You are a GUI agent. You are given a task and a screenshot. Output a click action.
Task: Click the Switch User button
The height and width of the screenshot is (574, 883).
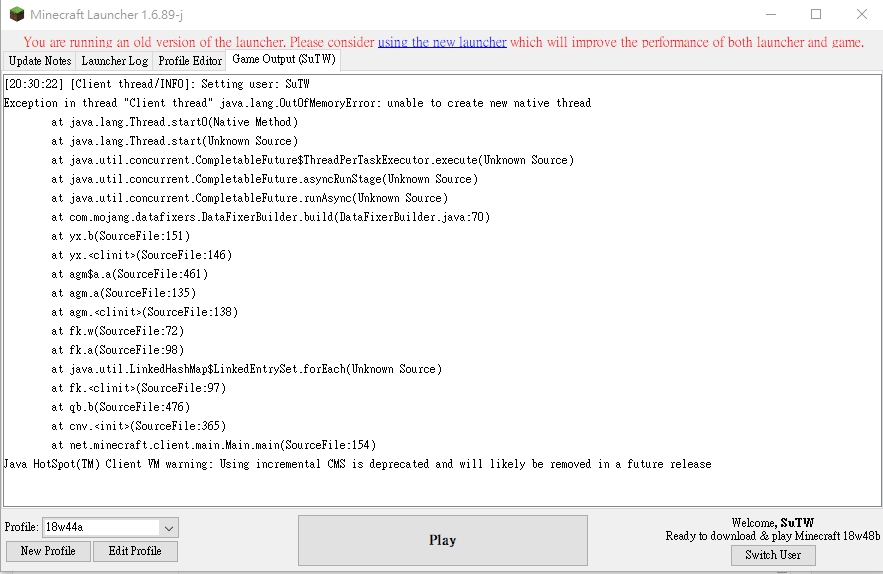coord(773,555)
